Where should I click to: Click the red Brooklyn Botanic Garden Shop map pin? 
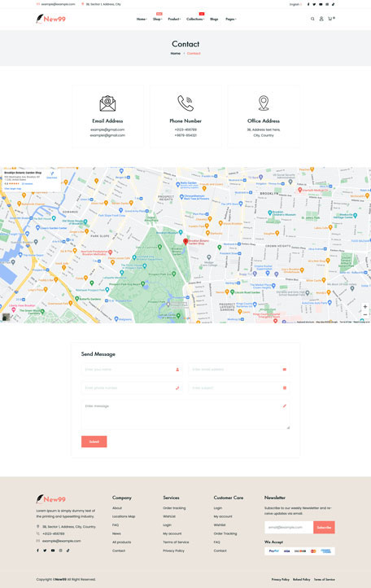point(185,242)
